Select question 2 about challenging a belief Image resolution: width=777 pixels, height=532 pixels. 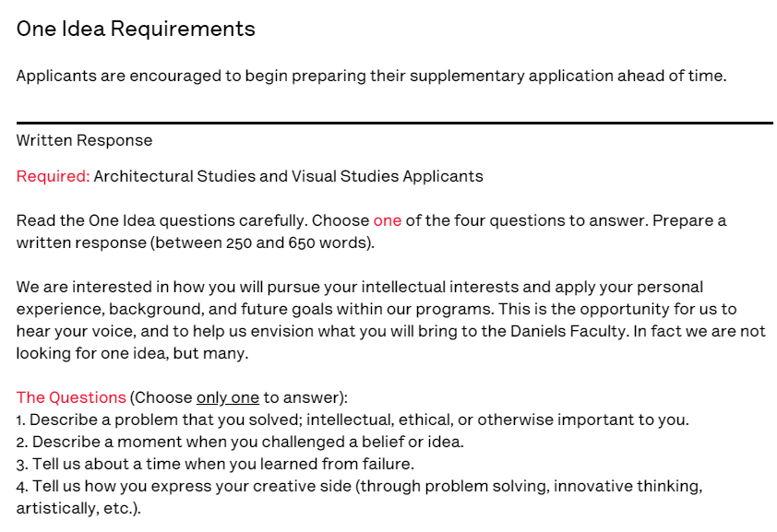[x=240, y=442]
